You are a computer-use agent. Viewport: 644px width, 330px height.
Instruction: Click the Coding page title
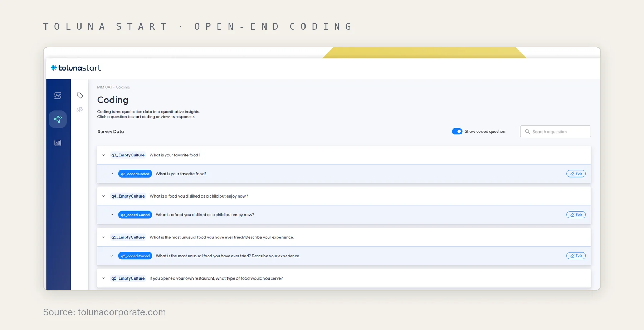coord(113,100)
